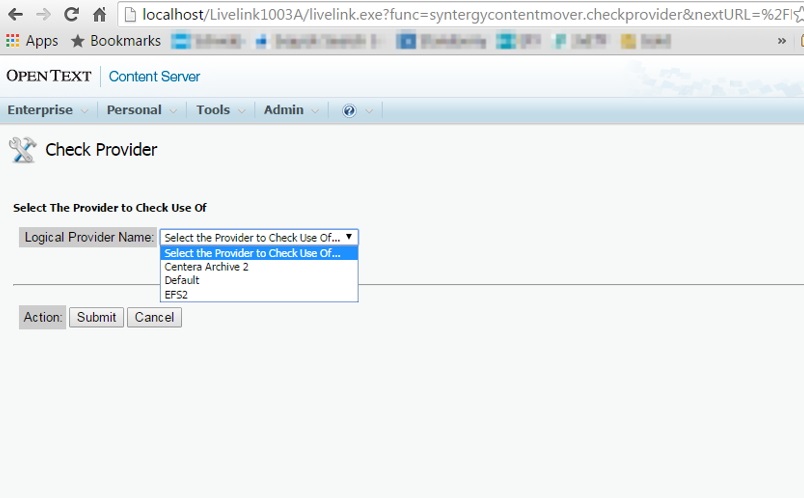Click the browser forward arrow

pos(43,15)
